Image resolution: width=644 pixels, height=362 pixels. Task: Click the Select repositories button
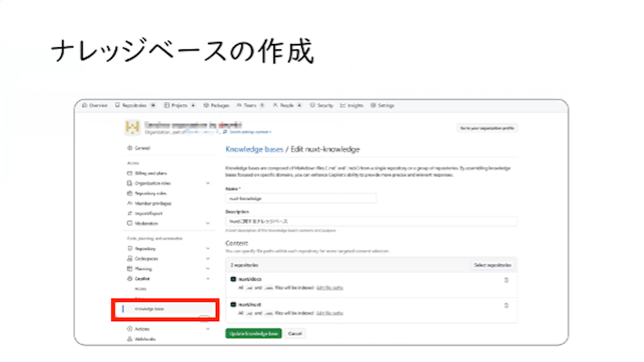click(493, 265)
